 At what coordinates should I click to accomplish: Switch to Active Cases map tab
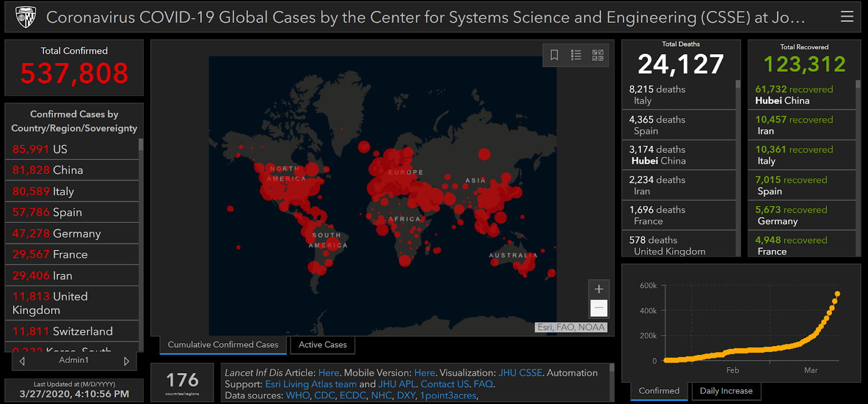(322, 345)
